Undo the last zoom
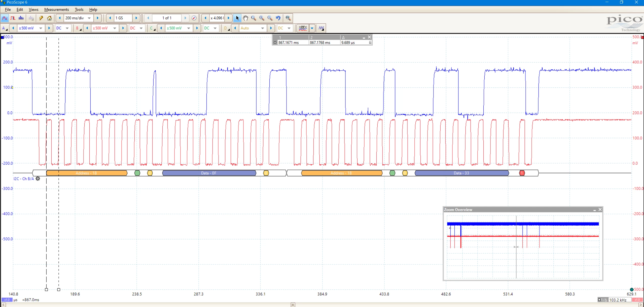 pos(278,18)
